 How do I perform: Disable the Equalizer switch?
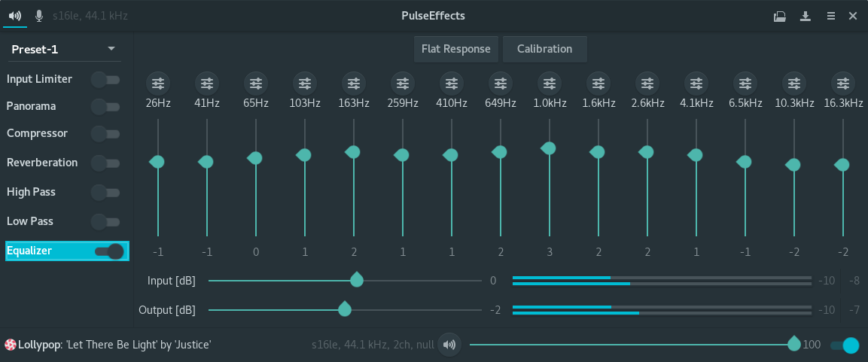point(110,251)
